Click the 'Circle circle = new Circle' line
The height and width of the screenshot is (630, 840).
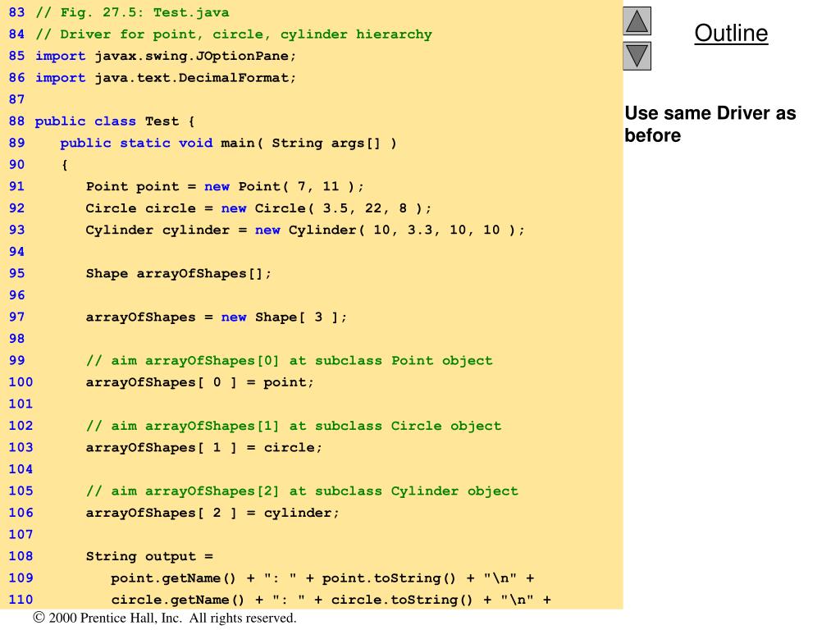258,208
